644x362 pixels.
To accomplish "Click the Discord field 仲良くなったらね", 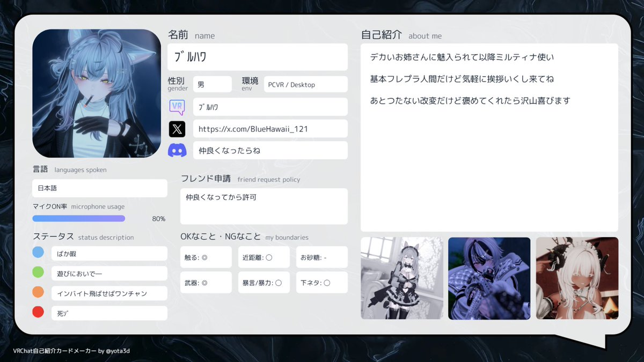I will coord(270,150).
